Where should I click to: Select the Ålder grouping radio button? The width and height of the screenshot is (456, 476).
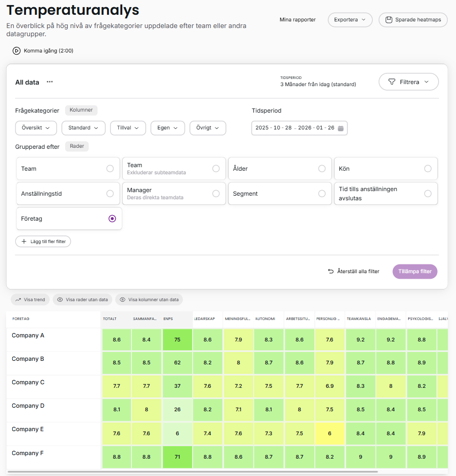click(x=321, y=169)
